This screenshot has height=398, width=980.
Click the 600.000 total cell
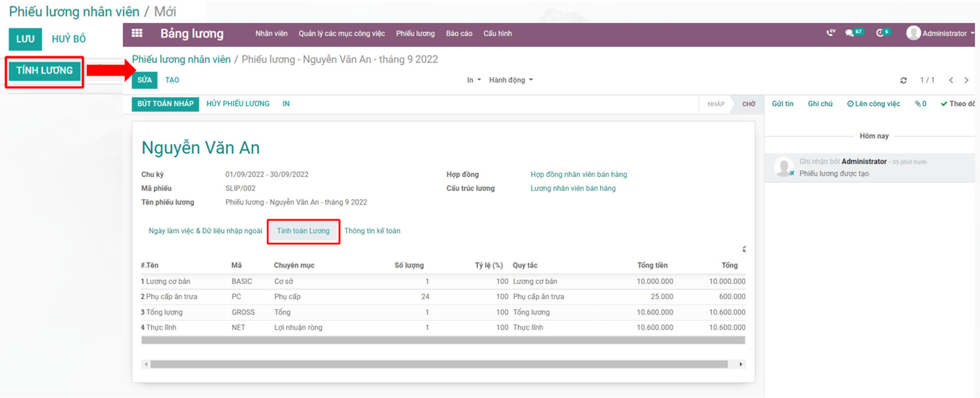pyautogui.click(x=732, y=297)
